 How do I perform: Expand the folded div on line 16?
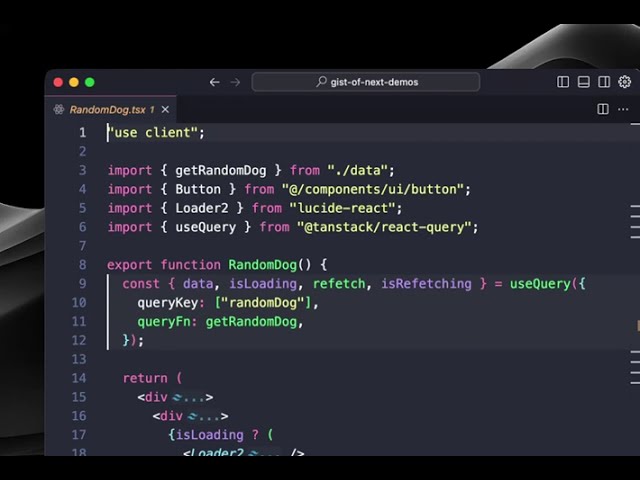tap(205, 416)
